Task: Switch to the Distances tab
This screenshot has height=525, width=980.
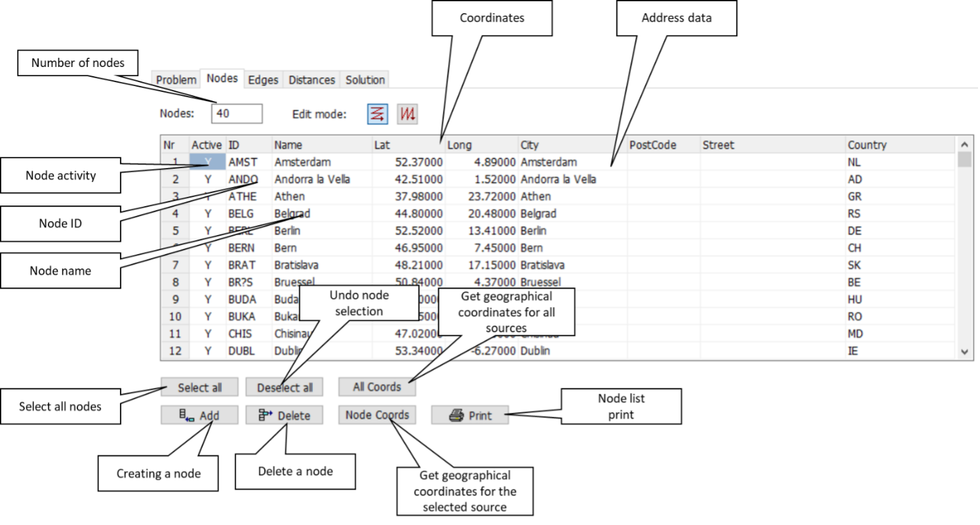Action: 311,79
